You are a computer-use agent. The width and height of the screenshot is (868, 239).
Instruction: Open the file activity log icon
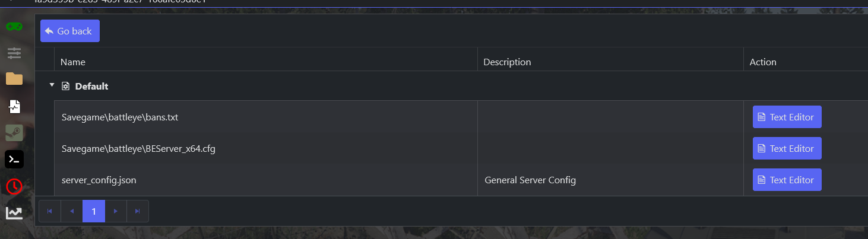click(x=14, y=106)
